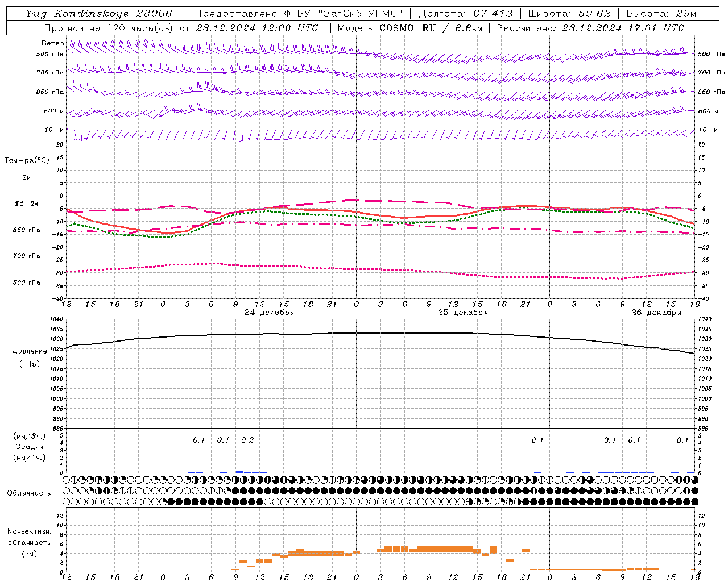Click the (мм/1ч.) precipitation unit label
The width and height of the screenshot is (728, 582).
(x=30, y=458)
